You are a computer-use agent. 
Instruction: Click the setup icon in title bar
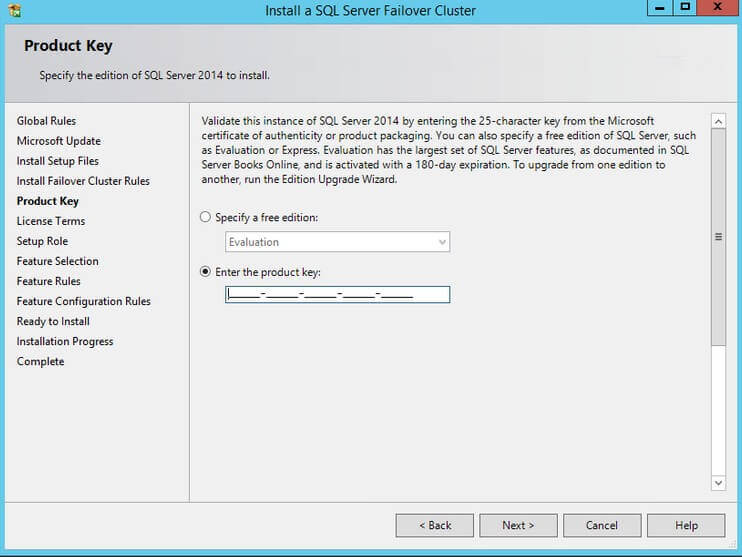click(x=13, y=11)
